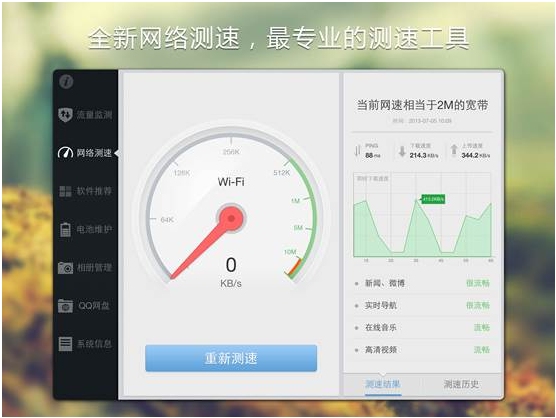Image resolution: width=556 pixels, height=418 pixels.
Task: Click the 重新测速 button
Action: tap(231, 358)
